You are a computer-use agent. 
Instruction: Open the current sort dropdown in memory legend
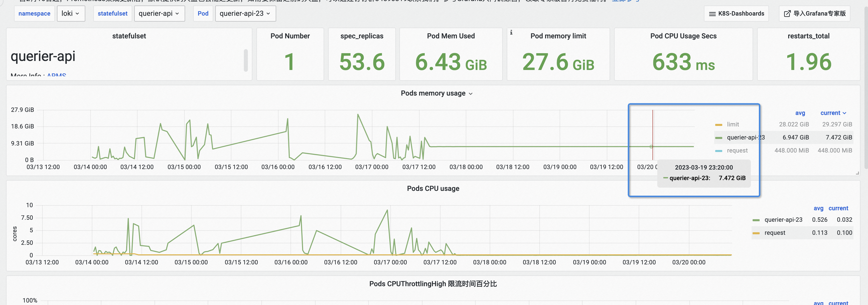[833, 113]
